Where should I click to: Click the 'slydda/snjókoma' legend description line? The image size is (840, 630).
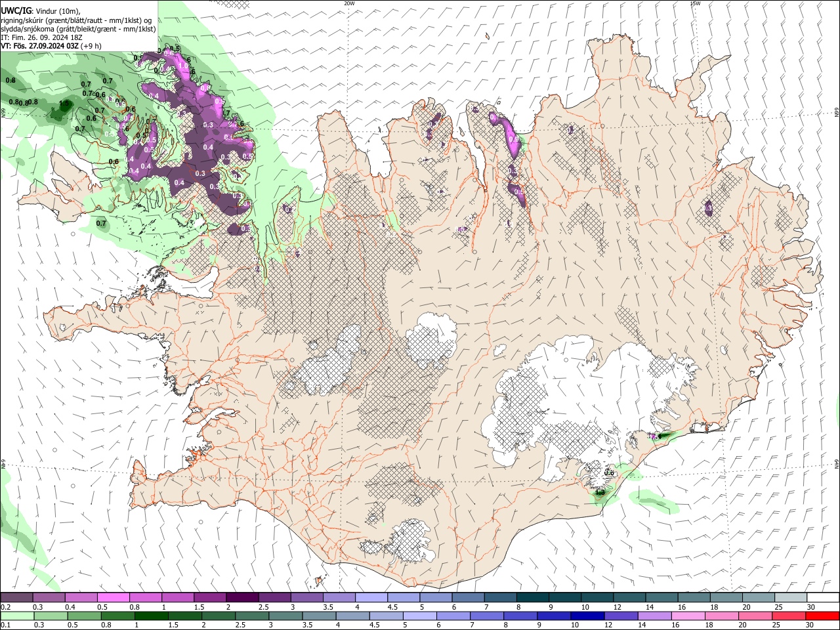[78, 29]
